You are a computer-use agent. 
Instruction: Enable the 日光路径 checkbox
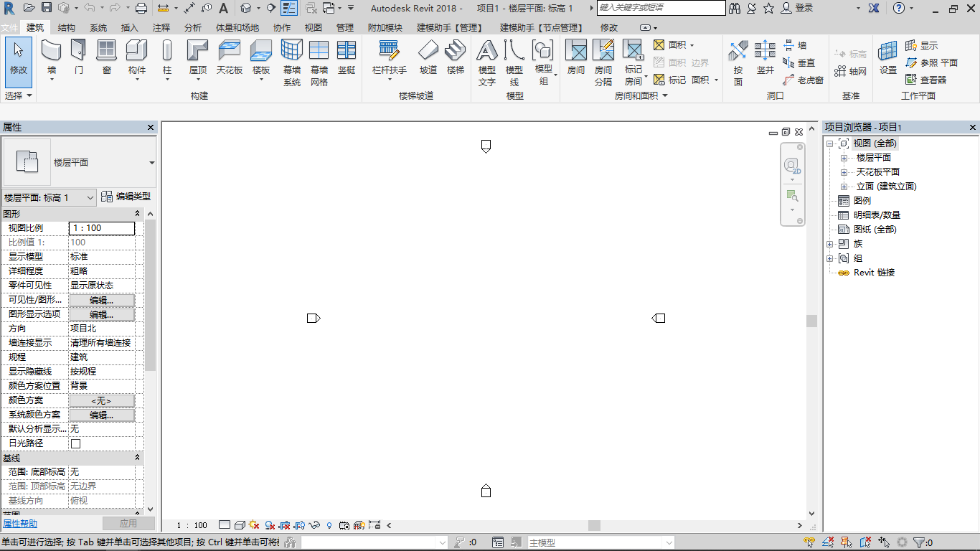pyautogui.click(x=75, y=443)
